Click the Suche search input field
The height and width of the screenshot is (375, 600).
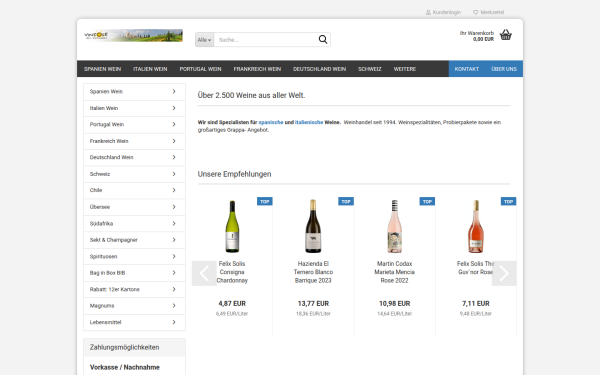pos(266,40)
